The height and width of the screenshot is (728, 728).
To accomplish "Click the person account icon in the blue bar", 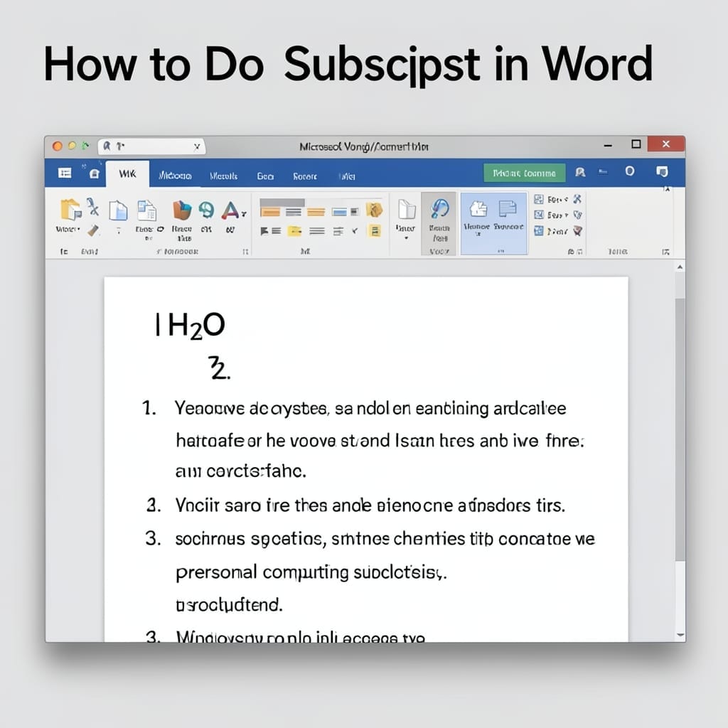I will pyautogui.click(x=580, y=172).
